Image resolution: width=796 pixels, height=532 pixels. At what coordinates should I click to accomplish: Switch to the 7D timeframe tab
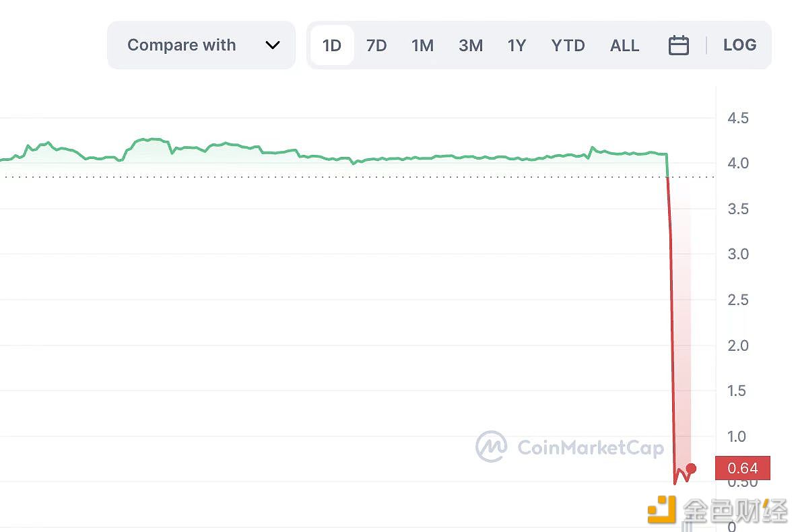pyautogui.click(x=376, y=44)
